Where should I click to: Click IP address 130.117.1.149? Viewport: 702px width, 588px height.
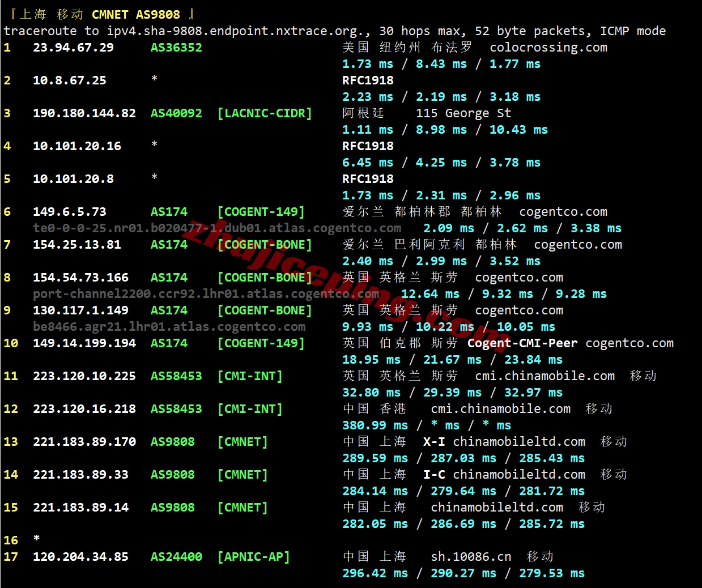pyautogui.click(x=80, y=310)
